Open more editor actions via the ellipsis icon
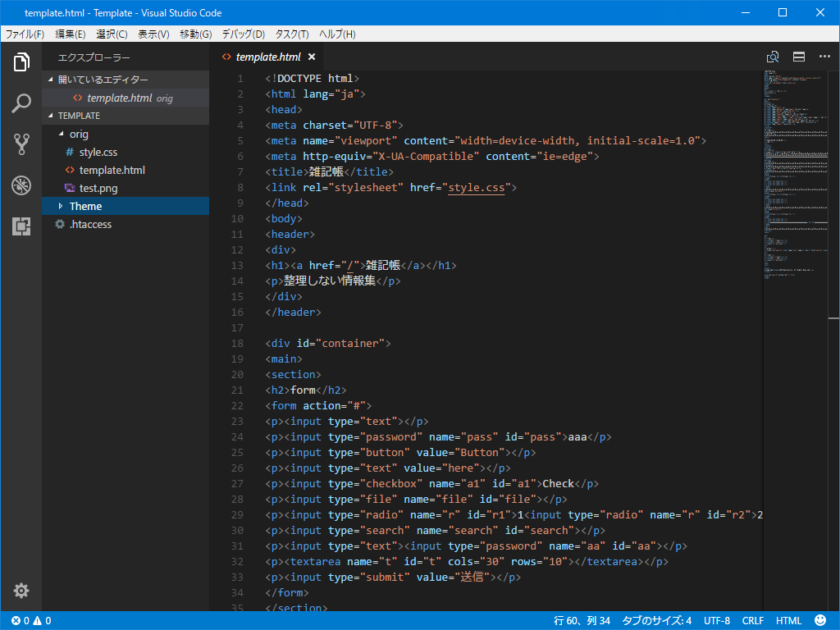The image size is (840, 630). tap(824, 57)
